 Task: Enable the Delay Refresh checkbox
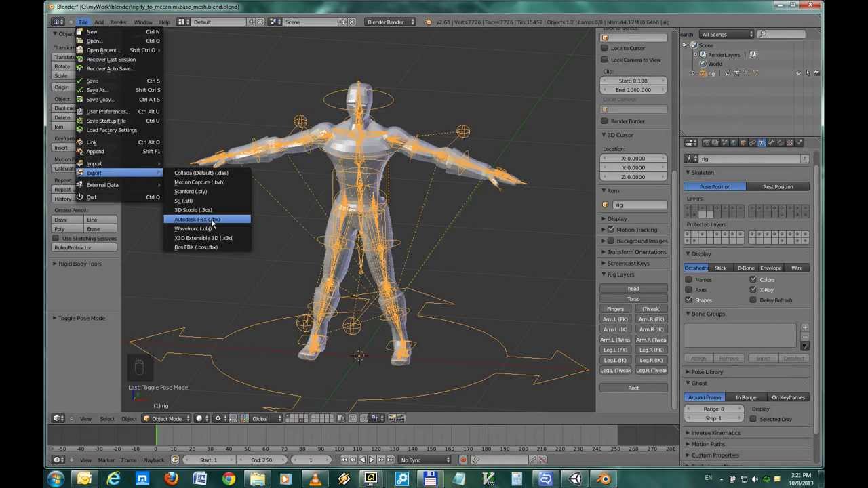click(x=753, y=300)
